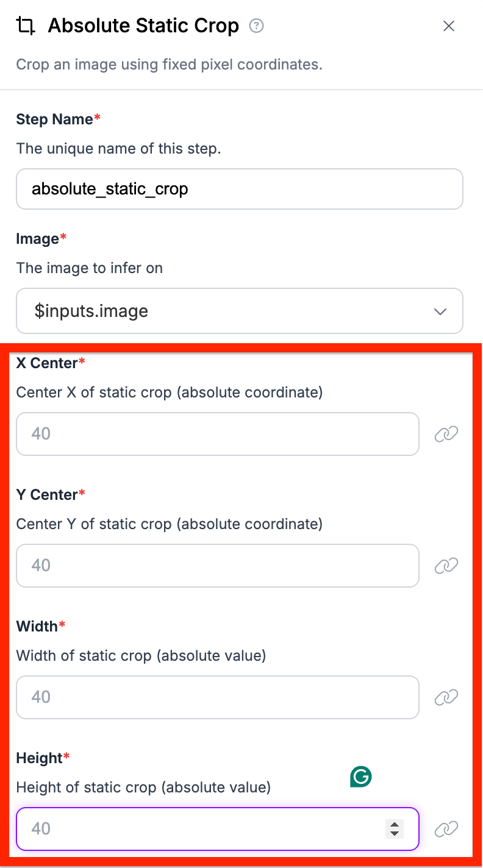Toggle link icon next to Width field
The image size is (483, 868).
(446, 697)
